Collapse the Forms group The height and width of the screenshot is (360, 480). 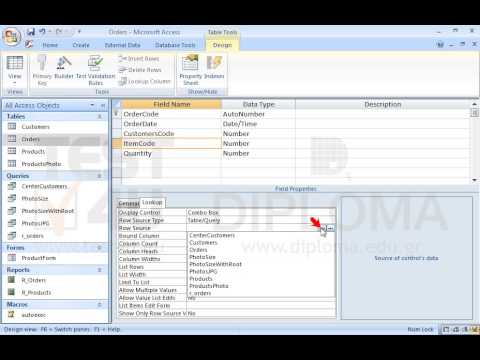(99, 248)
